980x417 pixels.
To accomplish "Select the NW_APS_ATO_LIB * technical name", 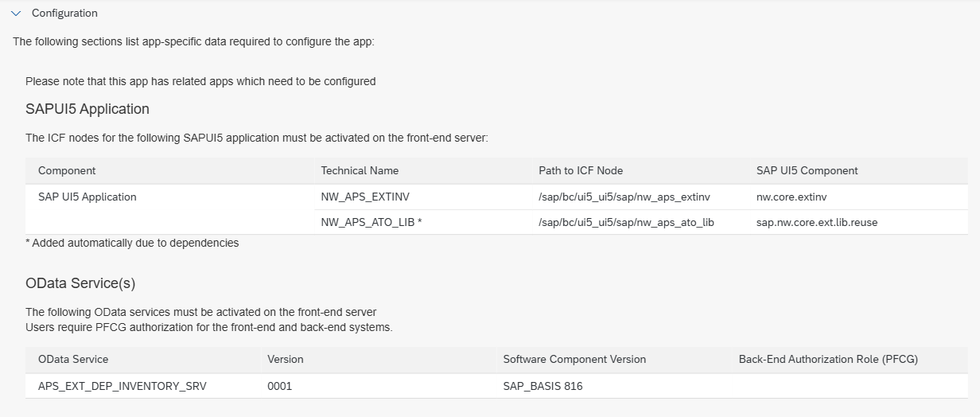I will (371, 223).
